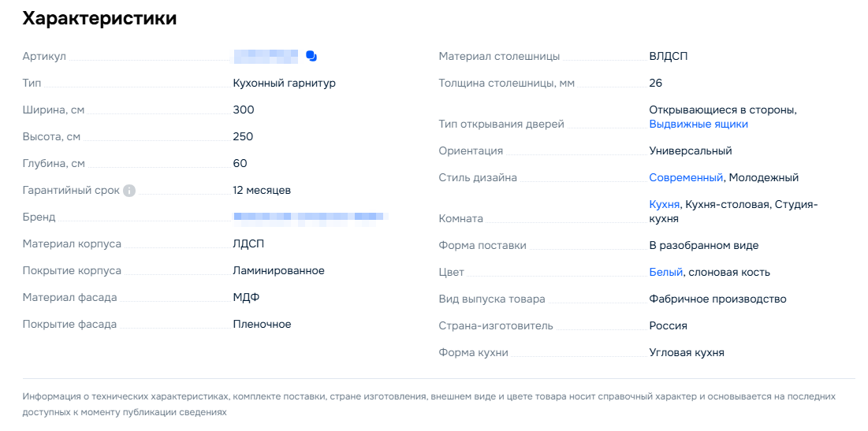Go to the Белый color link
The width and height of the screenshot is (868, 431).
click(x=665, y=273)
